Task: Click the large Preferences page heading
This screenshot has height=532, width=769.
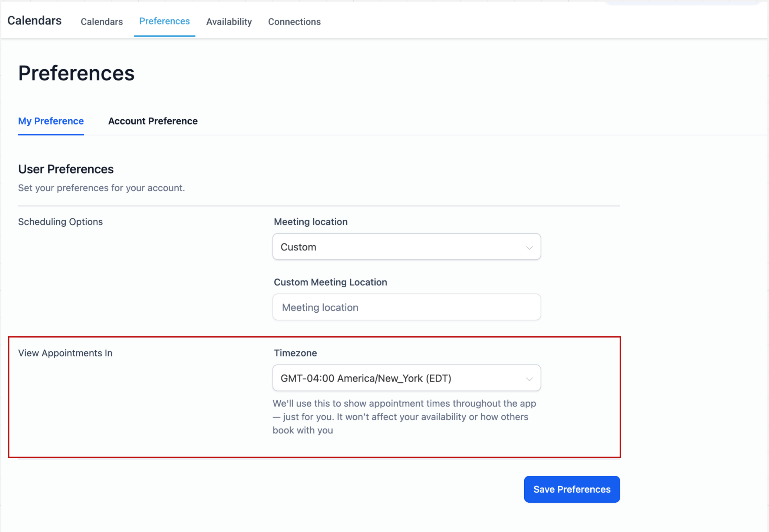Action: (x=76, y=73)
